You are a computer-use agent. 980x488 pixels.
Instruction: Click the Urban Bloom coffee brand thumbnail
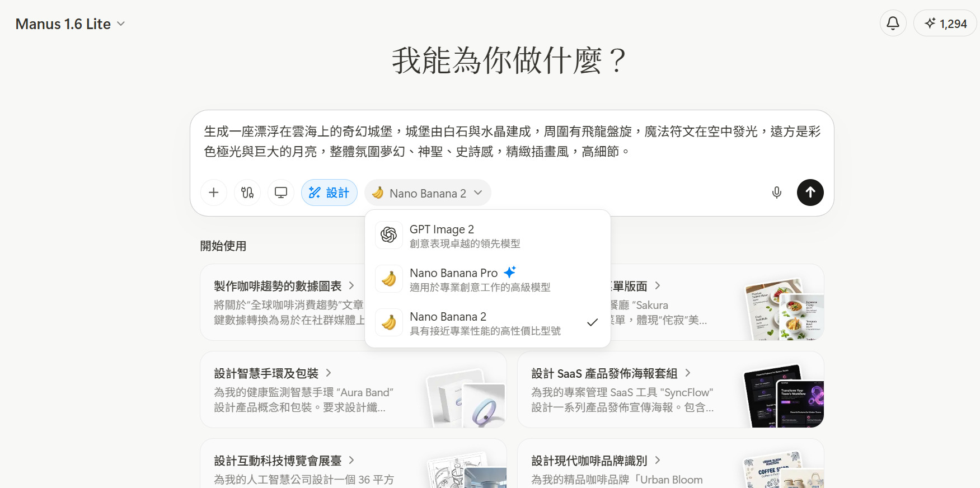point(784,470)
